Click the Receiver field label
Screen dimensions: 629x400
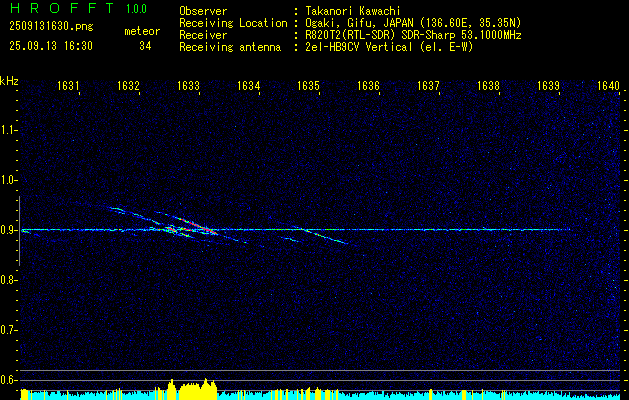(x=203, y=35)
